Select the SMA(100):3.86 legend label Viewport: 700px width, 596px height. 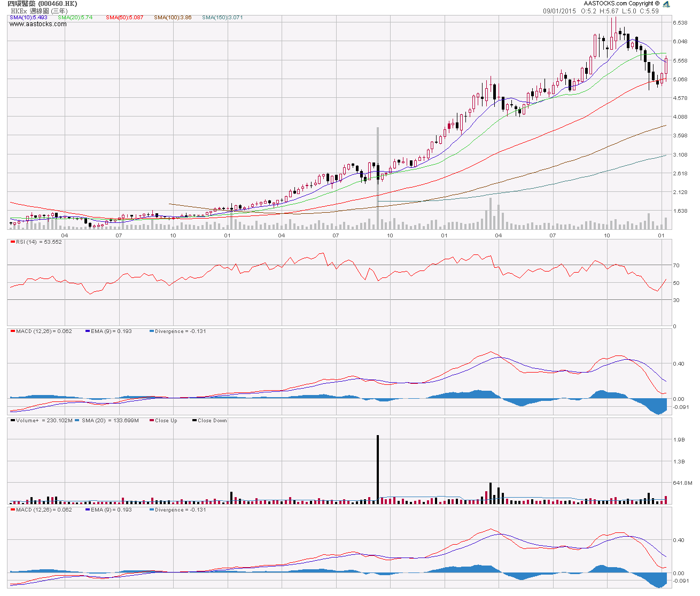[x=173, y=18]
